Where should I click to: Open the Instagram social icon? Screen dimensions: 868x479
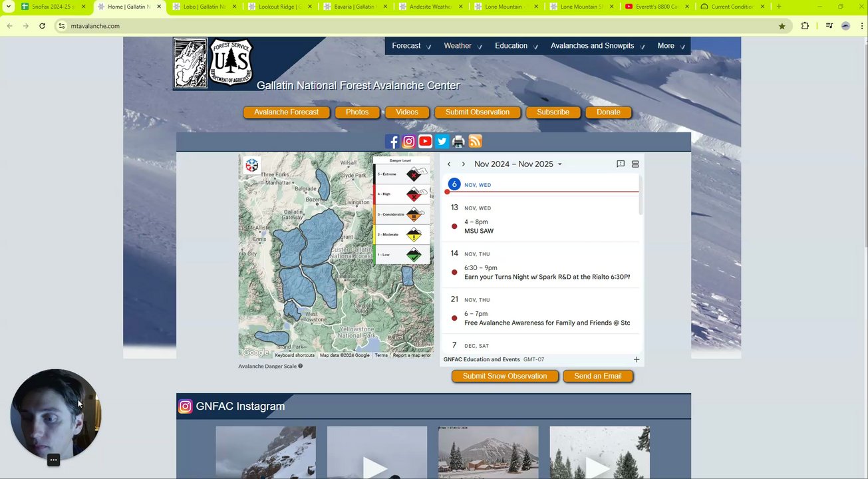408,142
